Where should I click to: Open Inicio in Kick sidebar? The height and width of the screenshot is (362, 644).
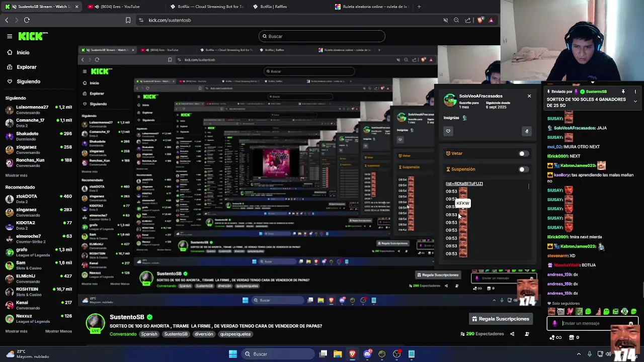pos(18,52)
